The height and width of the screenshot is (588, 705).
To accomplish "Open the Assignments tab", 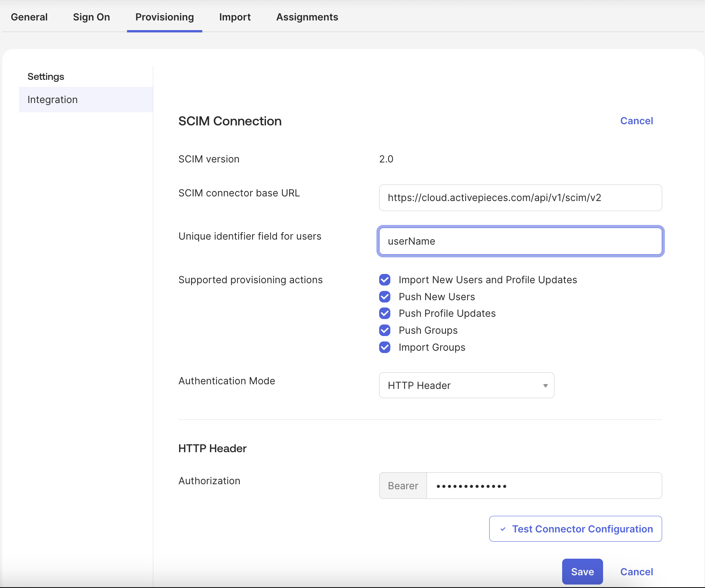I will coord(307,17).
